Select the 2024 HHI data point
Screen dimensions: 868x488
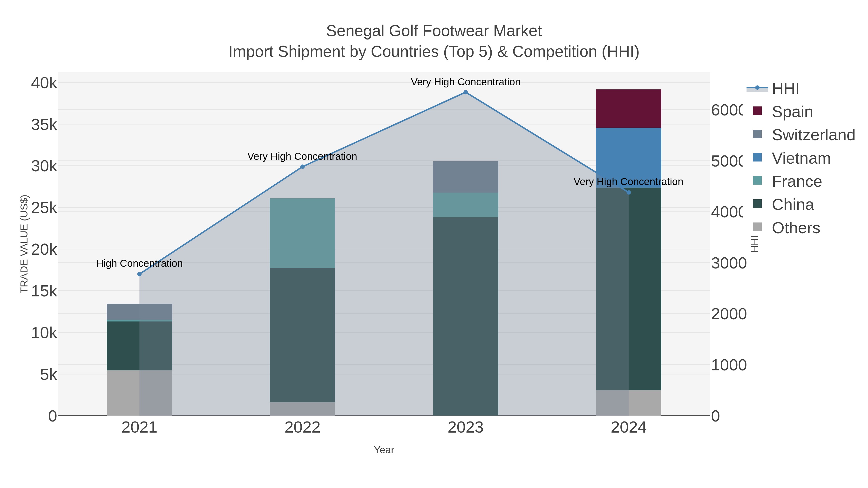click(629, 193)
